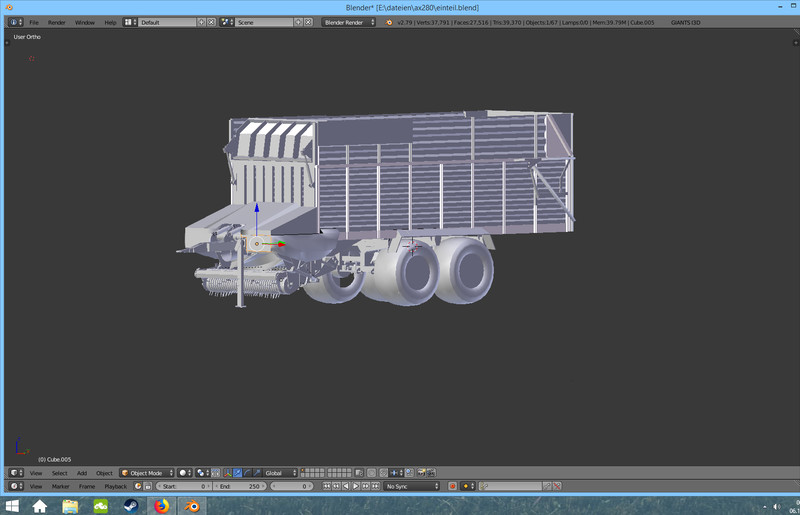This screenshot has width=800, height=515.
Task: Click the 3D view editor type icon
Action: 15,472
